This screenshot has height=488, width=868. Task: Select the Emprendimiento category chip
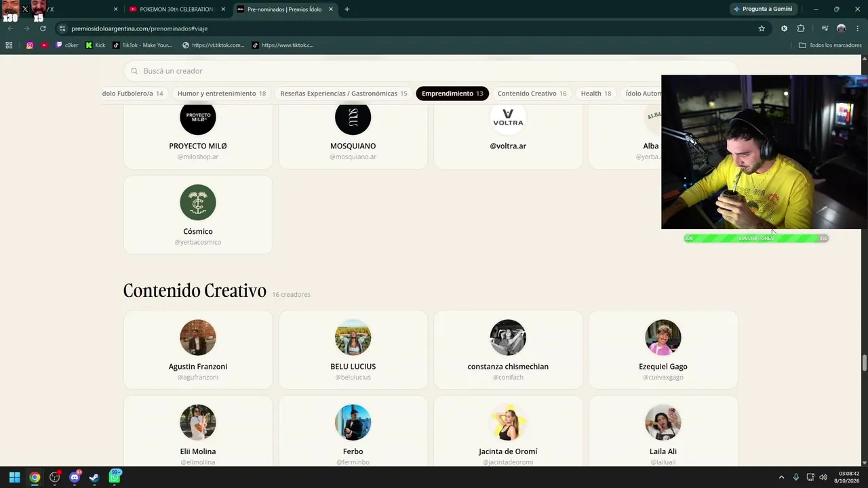click(452, 94)
